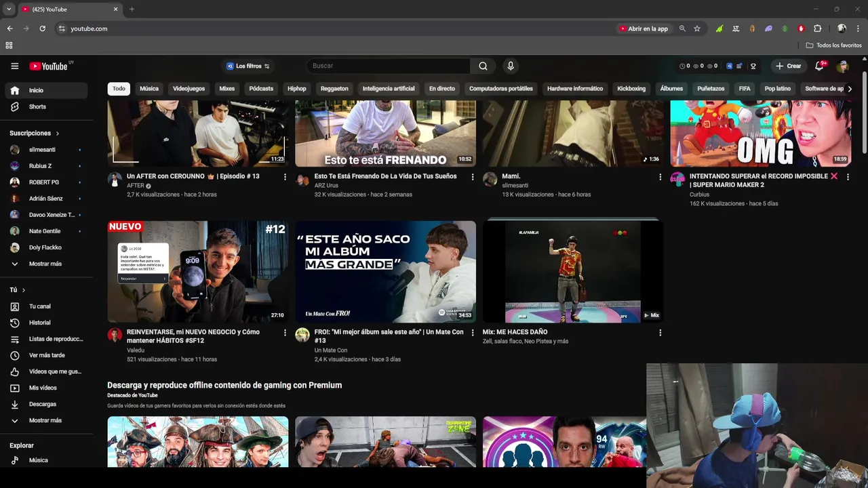This screenshot has width=868, height=488.
Task: Open Nate Gentile subscription channel
Action: point(45,231)
